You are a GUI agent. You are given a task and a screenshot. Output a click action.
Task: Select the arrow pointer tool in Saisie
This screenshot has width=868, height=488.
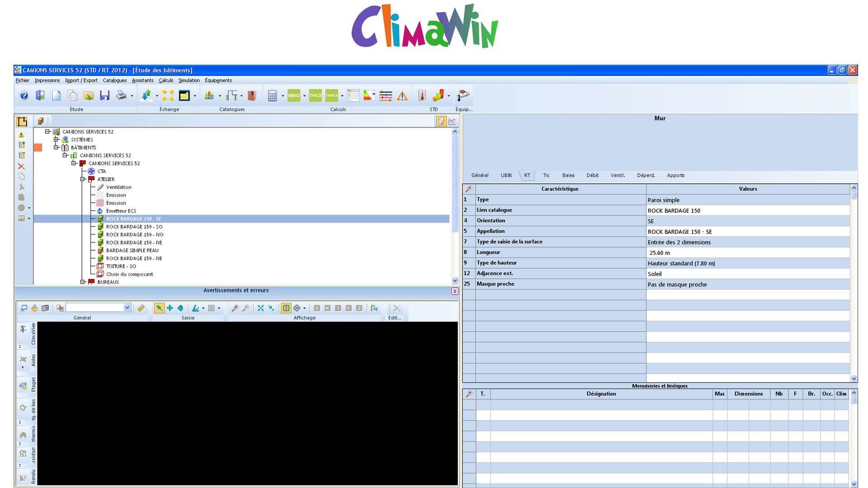click(x=159, y=308)
